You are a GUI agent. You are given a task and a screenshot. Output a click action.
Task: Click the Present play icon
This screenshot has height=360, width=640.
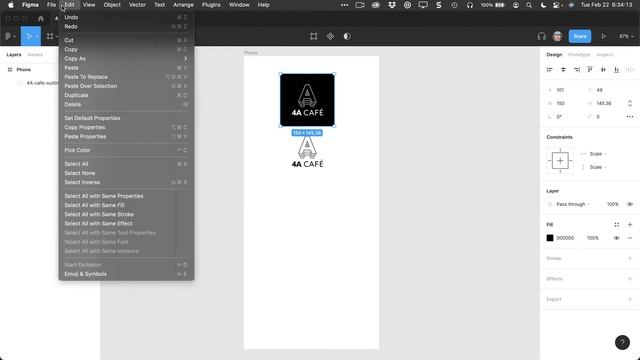click(603, 36)
